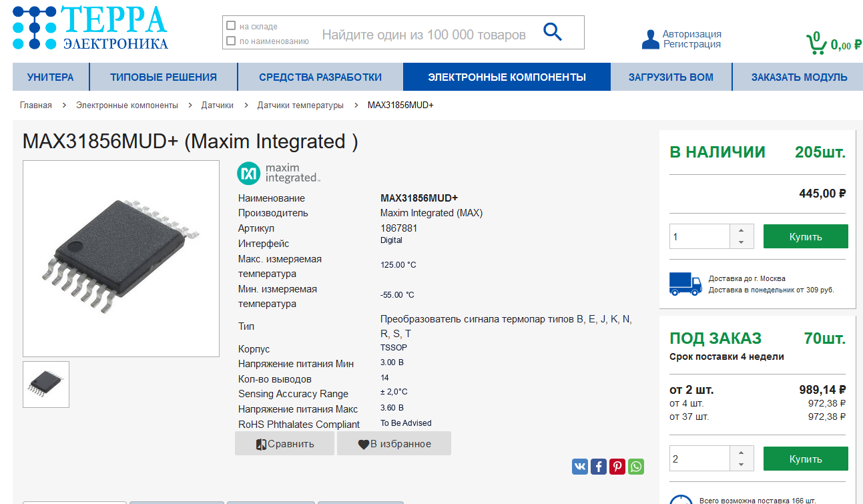
Task: Decrease on-order quantity with down arrow
Action: coord(742,465)
